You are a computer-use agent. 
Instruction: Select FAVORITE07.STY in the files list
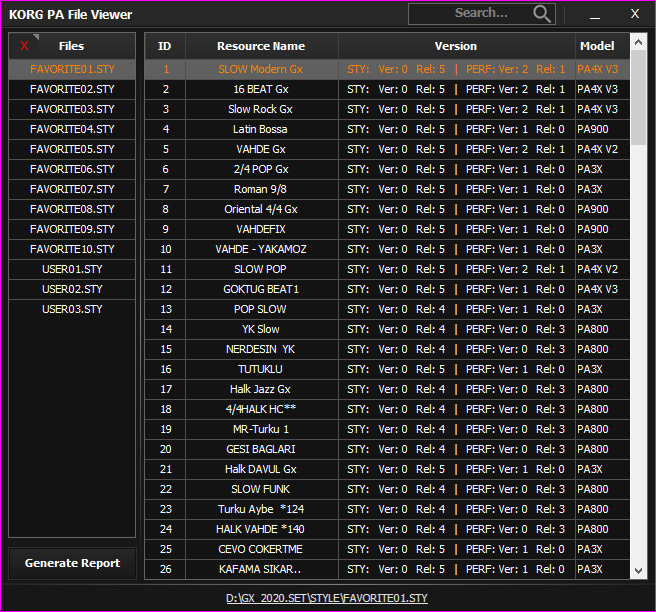pyautogui.click(x=72, y=189)
